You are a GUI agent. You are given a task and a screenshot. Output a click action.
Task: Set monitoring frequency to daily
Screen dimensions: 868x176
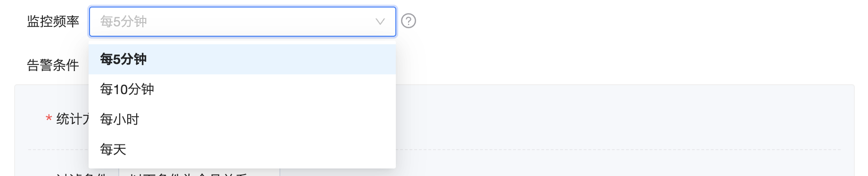coord(242,150)
